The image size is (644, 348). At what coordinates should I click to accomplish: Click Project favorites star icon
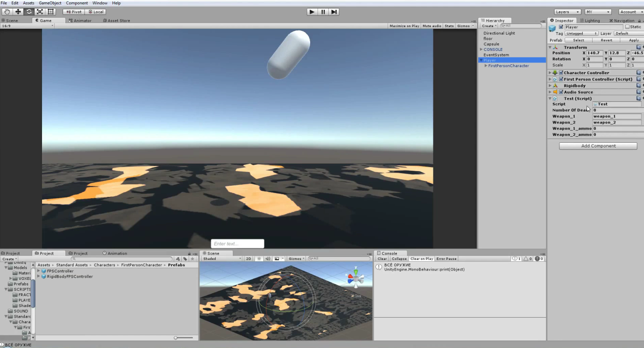pos(192,259)
